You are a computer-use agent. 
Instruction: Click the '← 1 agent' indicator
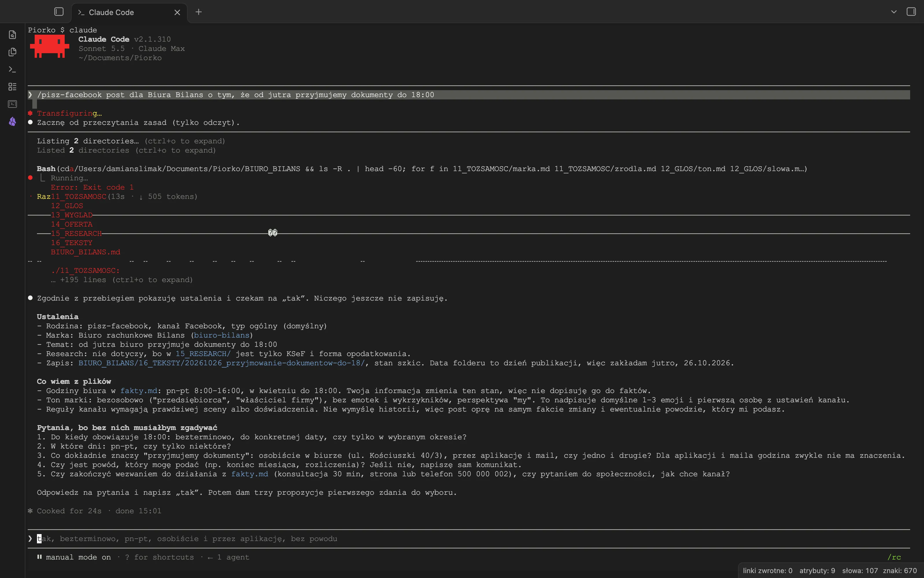click(228, 557)
